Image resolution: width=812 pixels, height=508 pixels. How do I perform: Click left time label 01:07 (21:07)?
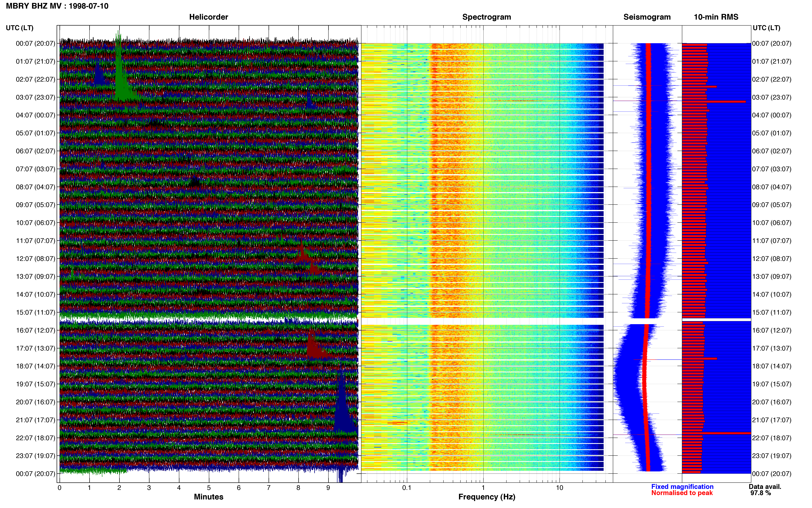[x=36, y=61]
